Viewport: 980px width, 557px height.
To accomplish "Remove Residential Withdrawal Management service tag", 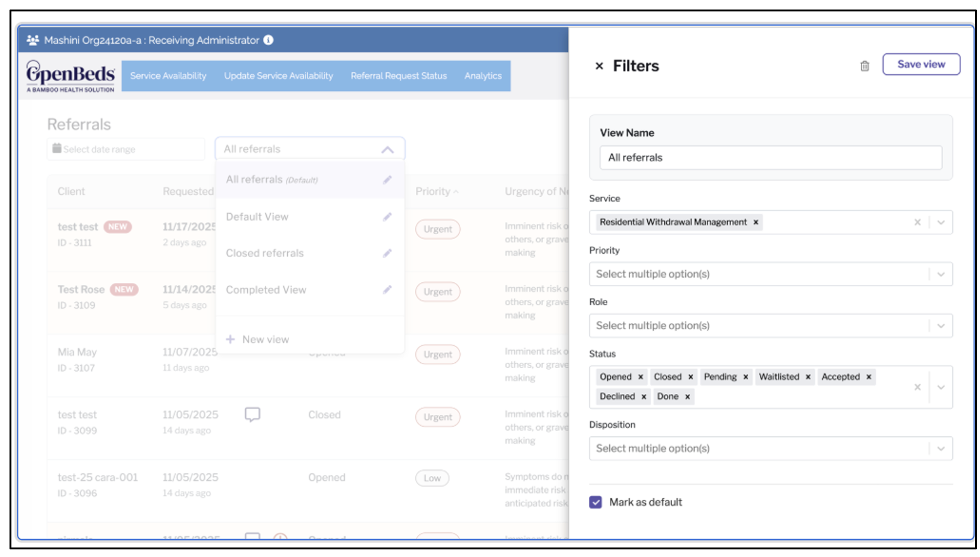I will click(756, 222).
